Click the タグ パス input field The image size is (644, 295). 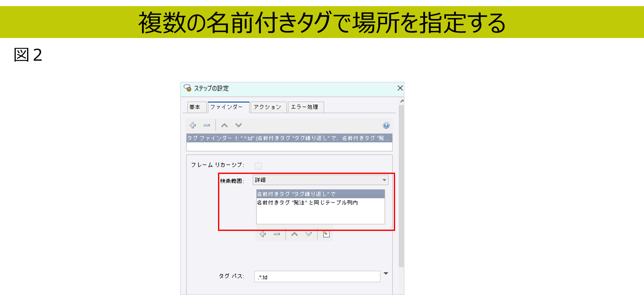pyautogui.click(x=317, y=277)
